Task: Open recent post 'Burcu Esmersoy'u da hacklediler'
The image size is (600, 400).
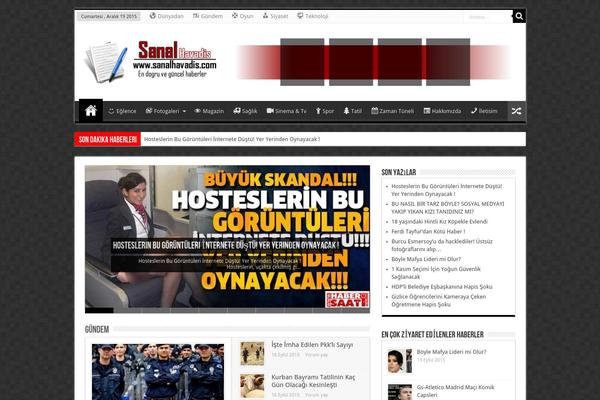Action: click(442, 245)
